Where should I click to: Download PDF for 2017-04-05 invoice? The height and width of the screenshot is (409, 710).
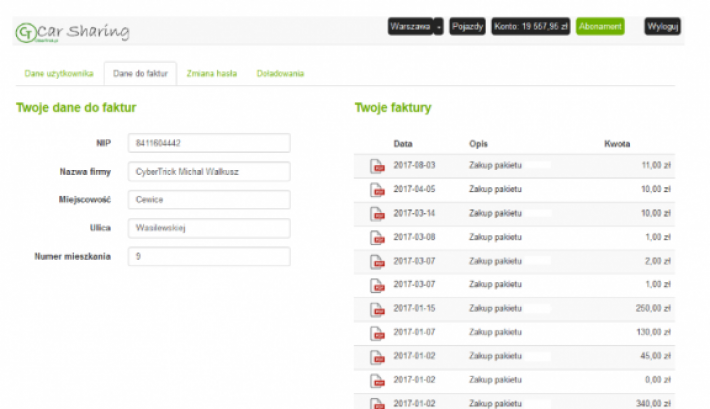coord(378,190)
